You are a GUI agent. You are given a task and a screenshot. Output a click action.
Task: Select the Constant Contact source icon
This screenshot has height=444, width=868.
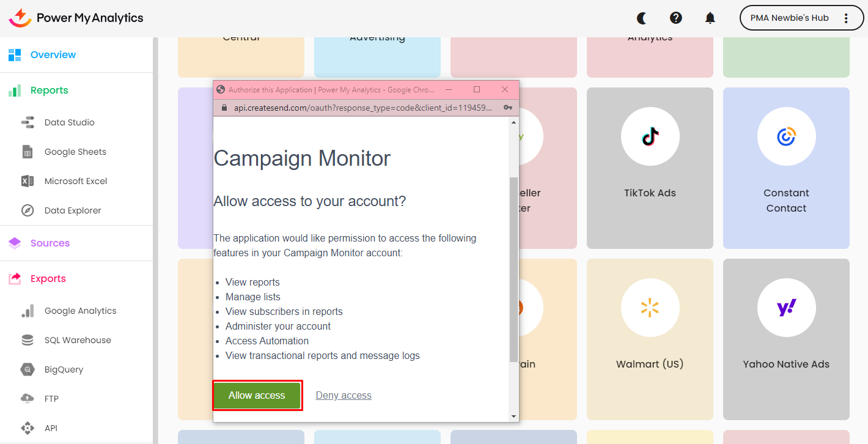[x=786, y=136]
